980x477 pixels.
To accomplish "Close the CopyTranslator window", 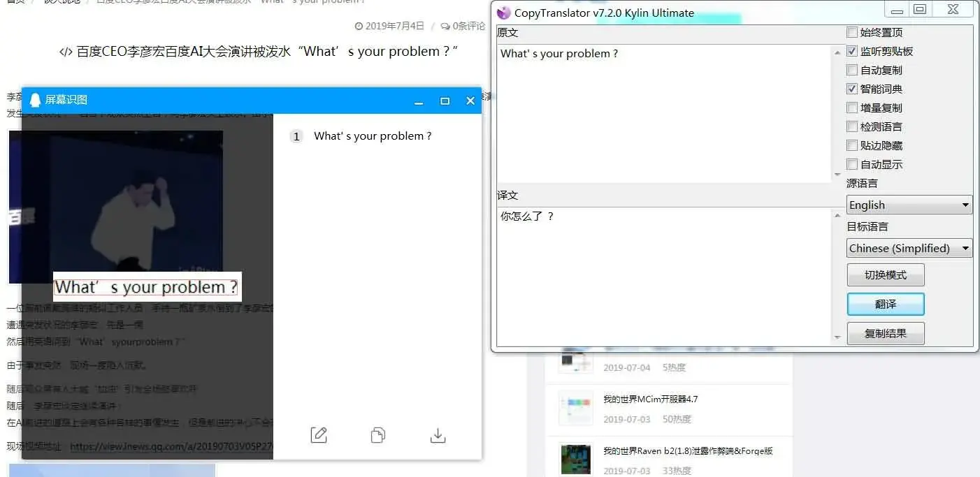I will (953, 10).
